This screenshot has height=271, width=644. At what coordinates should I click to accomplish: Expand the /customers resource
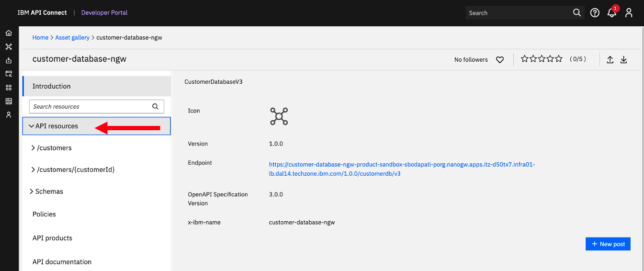click(96, 148)
